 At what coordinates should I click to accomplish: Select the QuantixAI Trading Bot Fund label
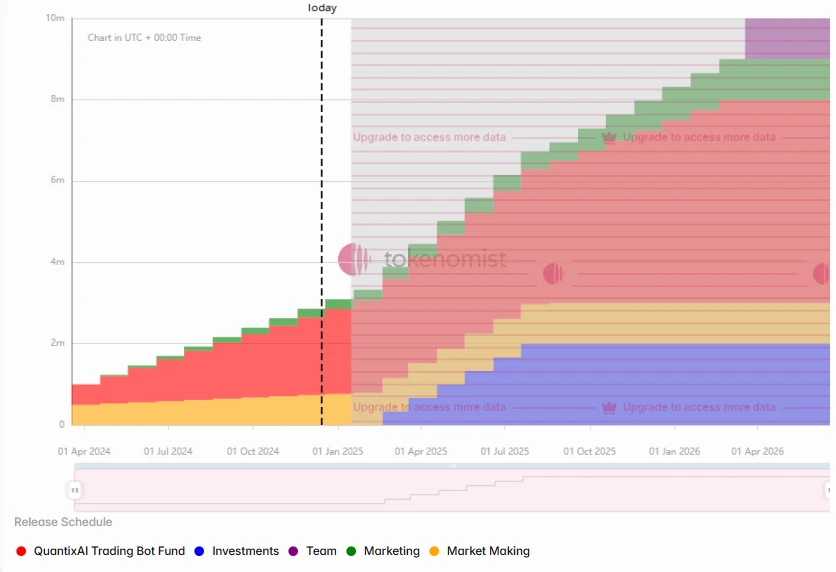109,551
